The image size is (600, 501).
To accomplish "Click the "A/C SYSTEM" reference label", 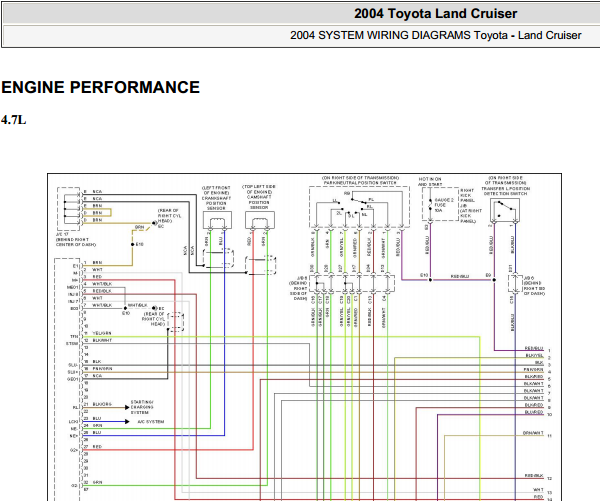I will pos(151,422).
